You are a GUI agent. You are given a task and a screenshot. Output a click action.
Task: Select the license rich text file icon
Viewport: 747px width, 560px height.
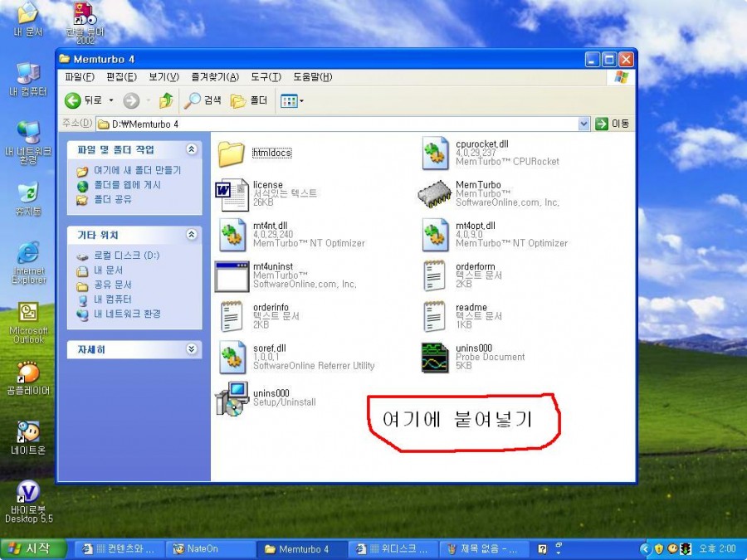[232, 194]
